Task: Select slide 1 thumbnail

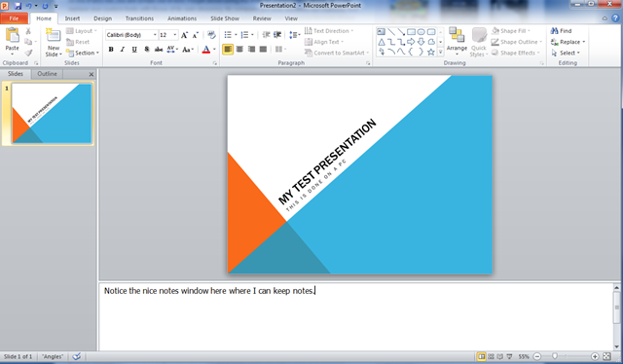Action: [x=52, y=113]
